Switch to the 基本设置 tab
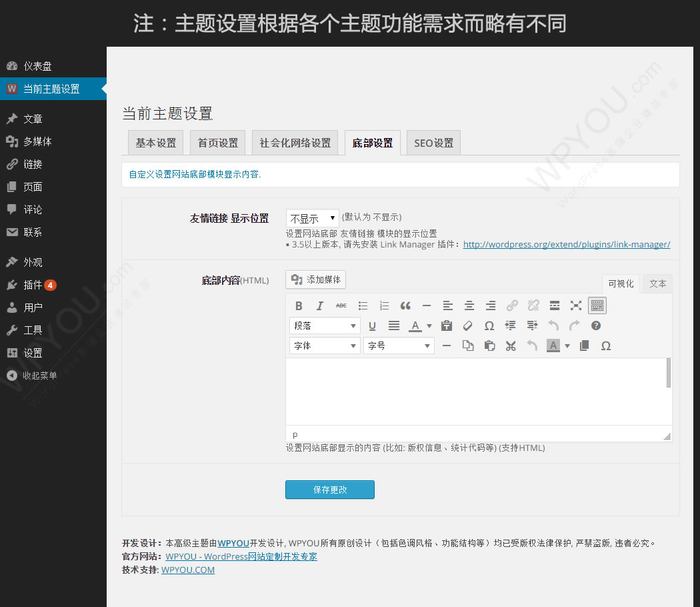 155,143
